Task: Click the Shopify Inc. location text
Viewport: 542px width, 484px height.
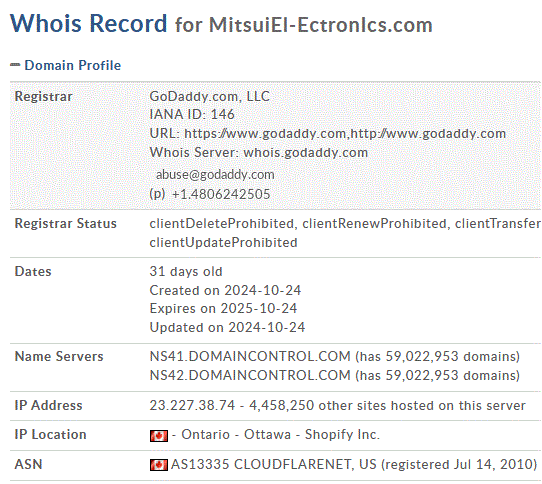Action: pos(342,435)
